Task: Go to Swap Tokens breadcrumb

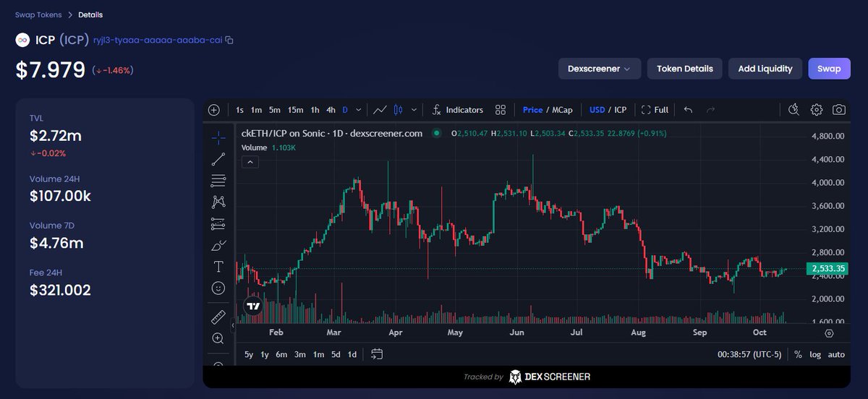Action: coord(38,14)
